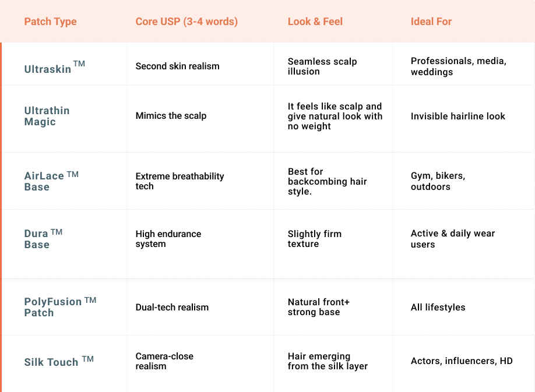Click the 'Dual-tech realism' cell
This screenshot has height=392, width=535.
tap(172, 308)
